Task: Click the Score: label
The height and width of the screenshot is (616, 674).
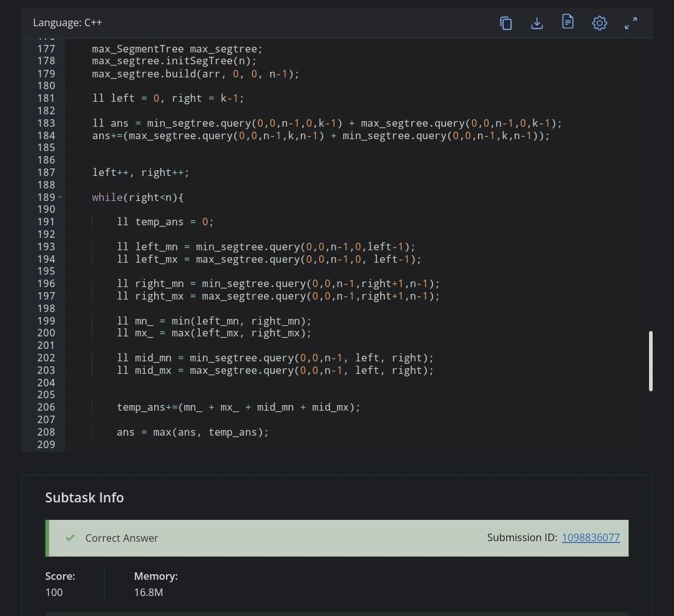Action: [60, 575]
